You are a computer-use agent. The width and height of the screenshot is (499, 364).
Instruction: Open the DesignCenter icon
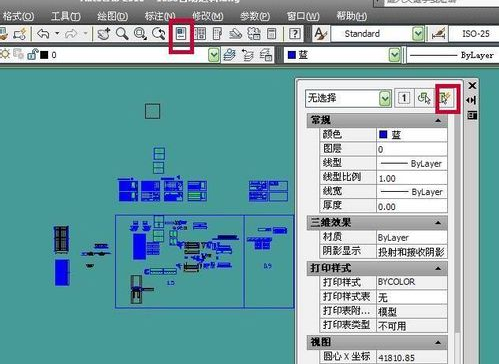coord(200,34)
